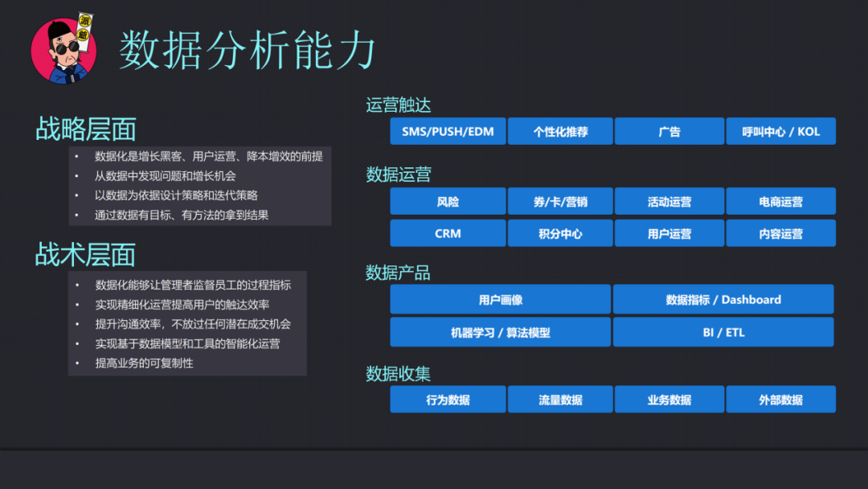Click the SMS/PUSH/EDM box

pos(448,131)
